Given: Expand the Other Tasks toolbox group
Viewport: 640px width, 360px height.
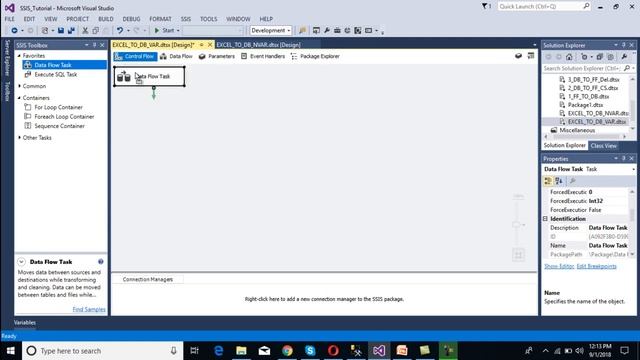Looking at the screenshot, I should [19, 138].
